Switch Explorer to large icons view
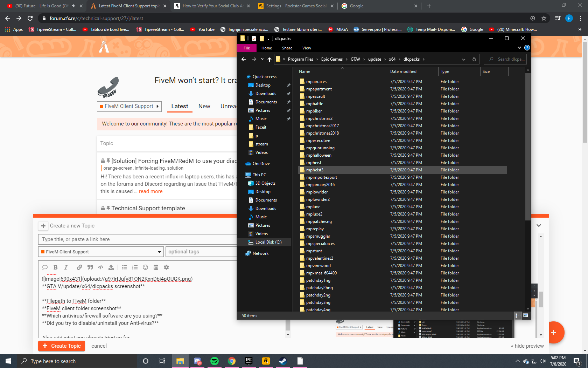 pyautogui.click(x=525, y=315)
